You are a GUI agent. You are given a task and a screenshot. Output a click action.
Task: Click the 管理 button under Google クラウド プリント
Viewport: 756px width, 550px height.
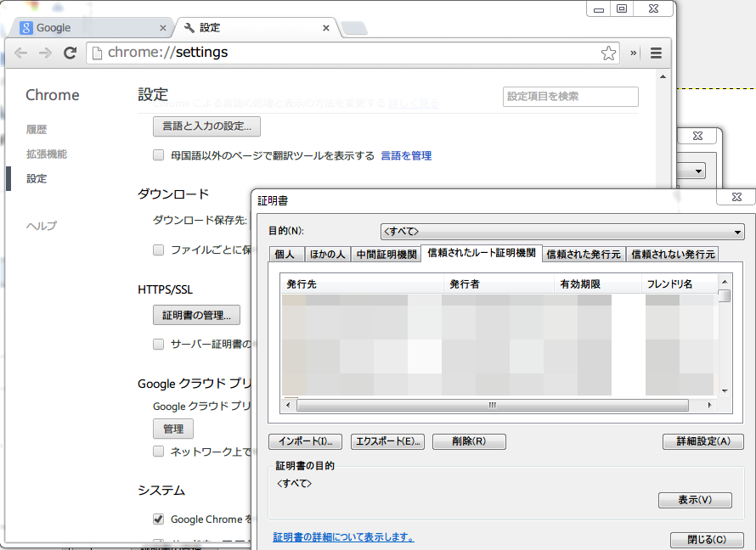point(173,429)
